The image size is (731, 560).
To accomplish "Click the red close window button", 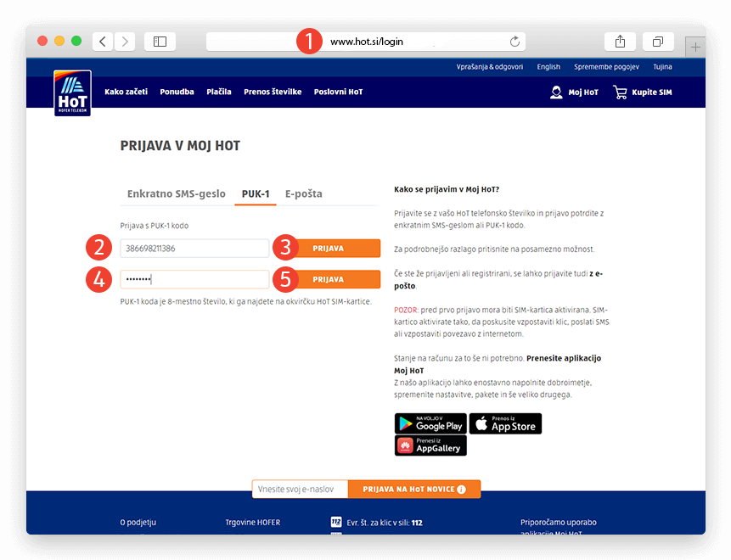I will click(42, 41).
